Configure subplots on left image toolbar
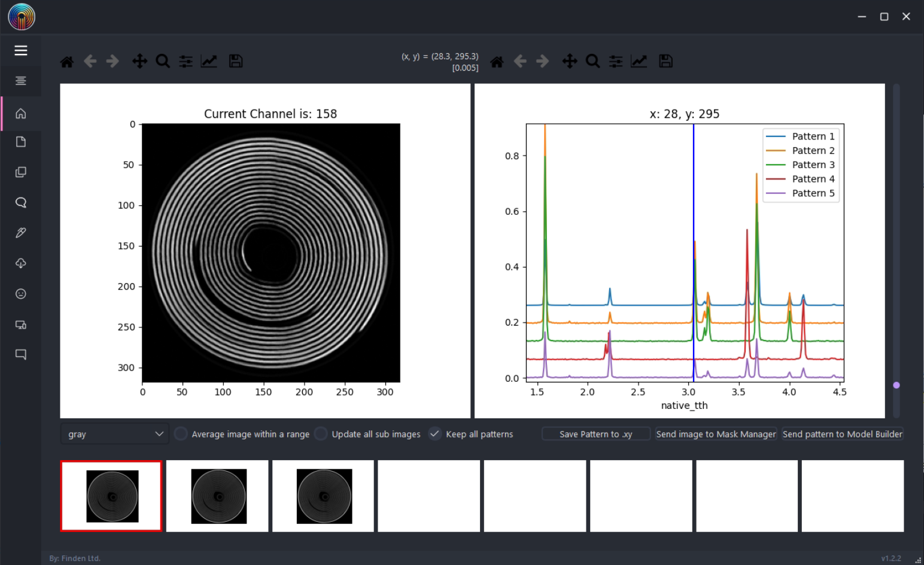This screenshot has width=924, height=565. pos(186,61)
